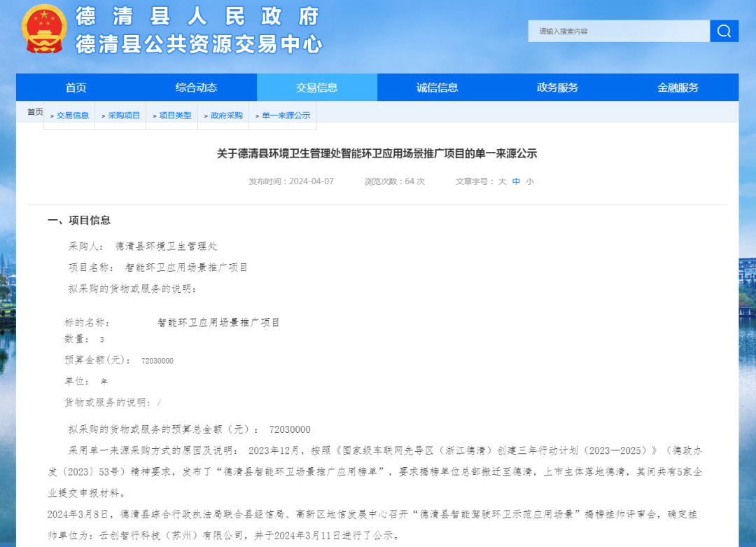
Task: Choose medium font size 中
Action: coord(516,181)
